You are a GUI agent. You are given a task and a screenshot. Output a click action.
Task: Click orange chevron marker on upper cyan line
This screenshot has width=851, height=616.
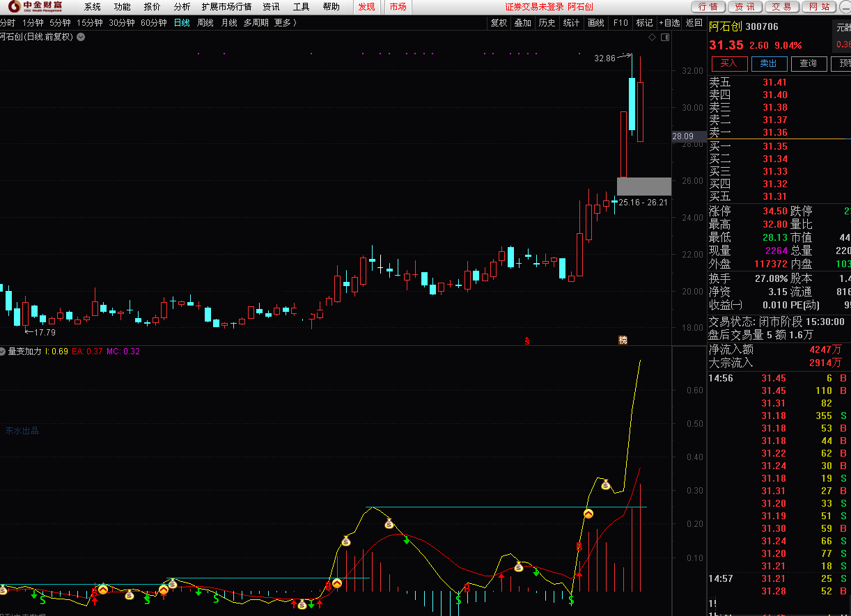[x=588, y=514]
